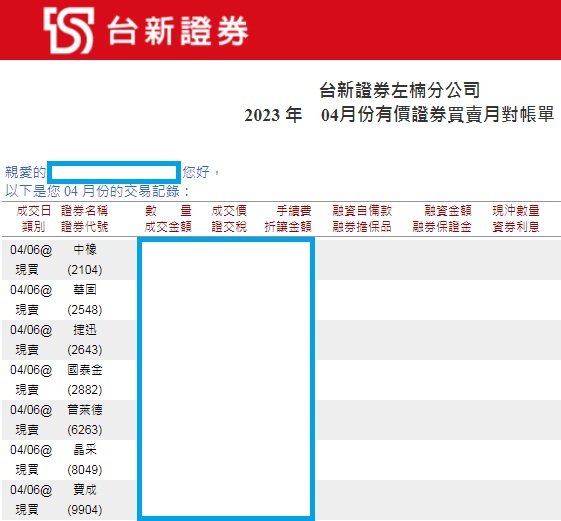The width and height of the screenshot is (561, 521).
Task: Click the 成交價 column header
Action: (x=229, y=211)
